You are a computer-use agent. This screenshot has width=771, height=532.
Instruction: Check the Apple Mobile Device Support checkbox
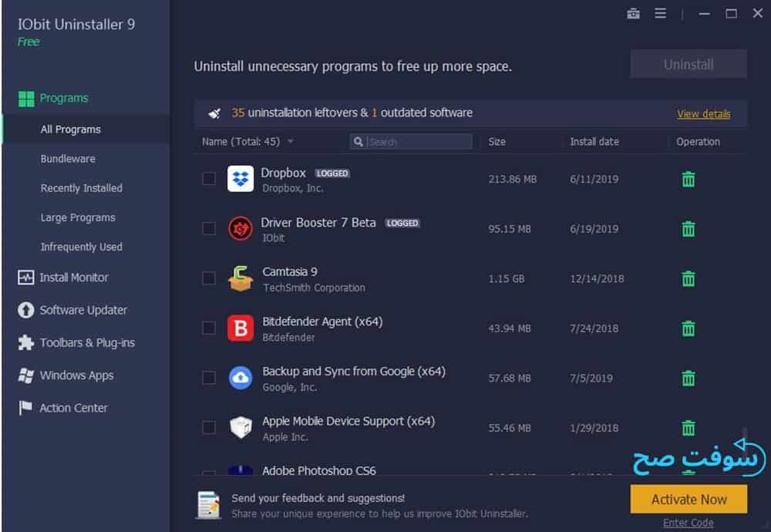(209, 427)
